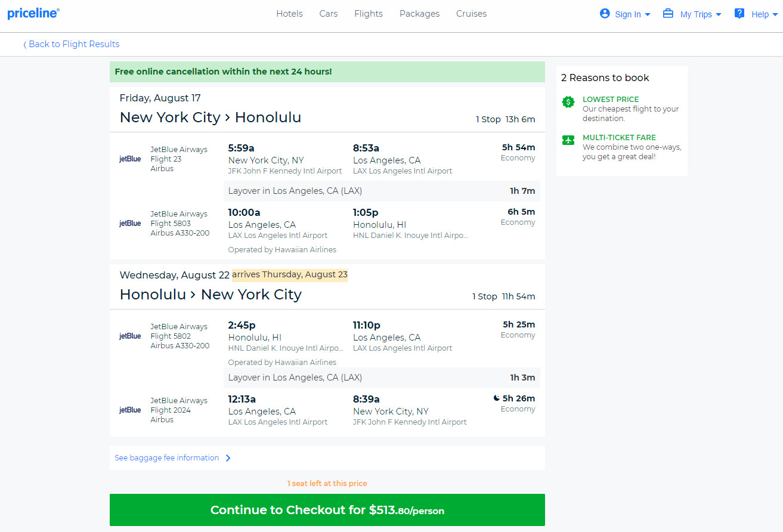Expand the My Trips dropdown

(x=700, y=14)
